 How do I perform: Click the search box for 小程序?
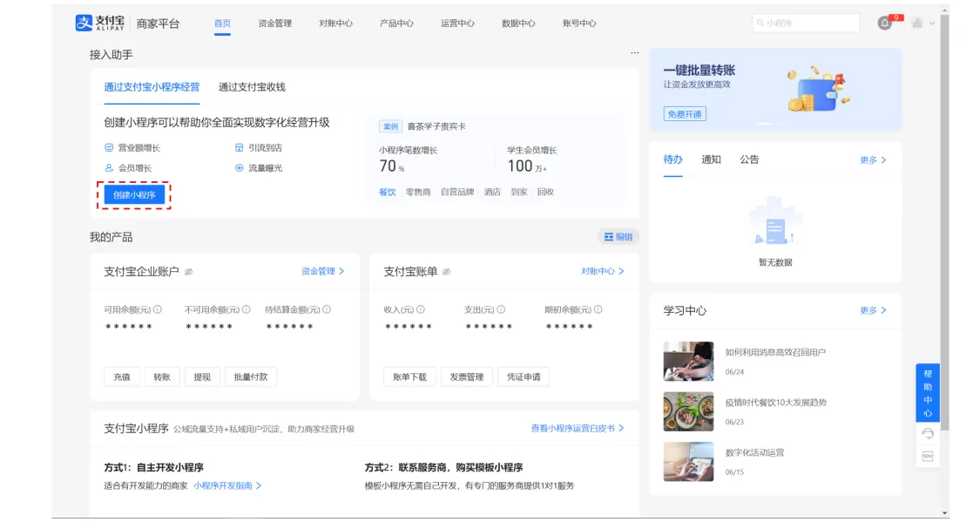(x=806, y=24)
